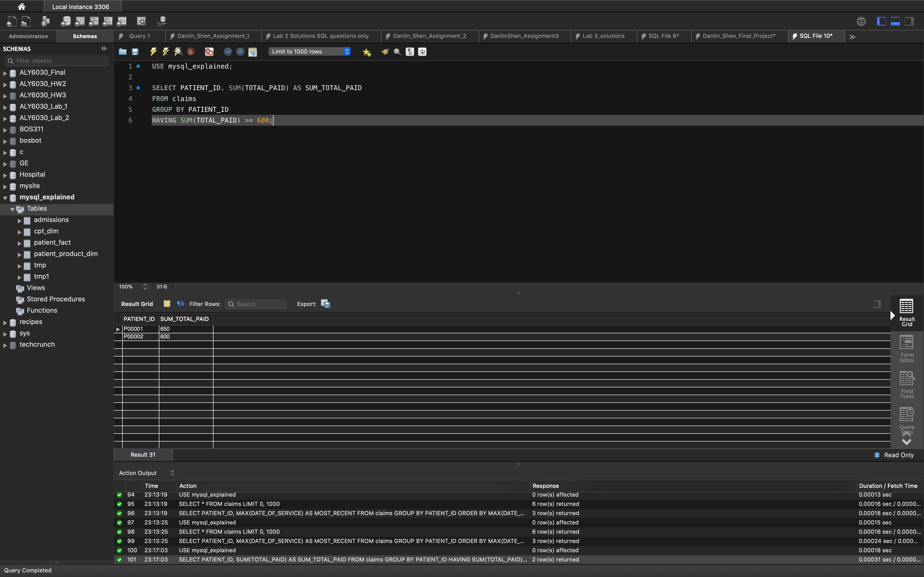Execute the SQL script with lightning icon
This screenshot has width=924, height=577.
(153, 52)
